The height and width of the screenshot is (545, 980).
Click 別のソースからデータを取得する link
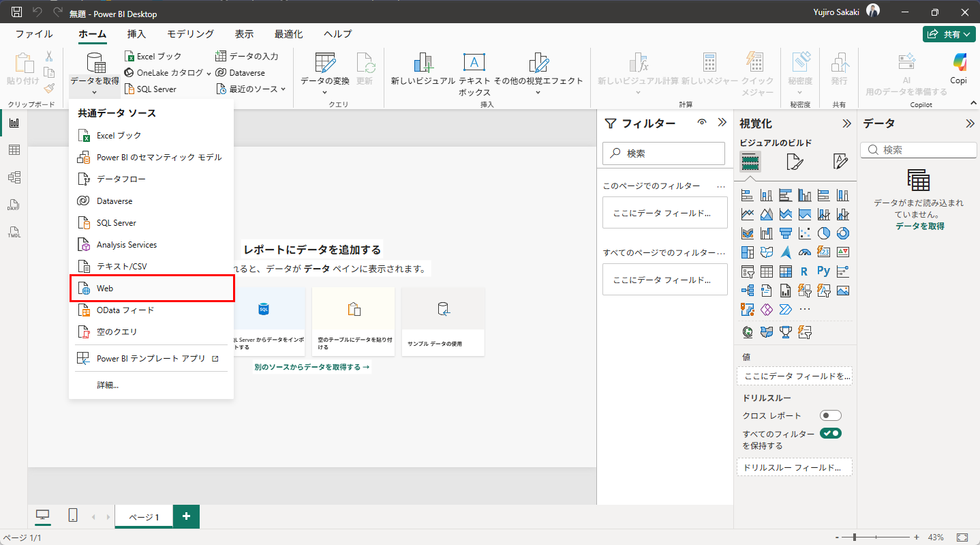click(311, 367)
